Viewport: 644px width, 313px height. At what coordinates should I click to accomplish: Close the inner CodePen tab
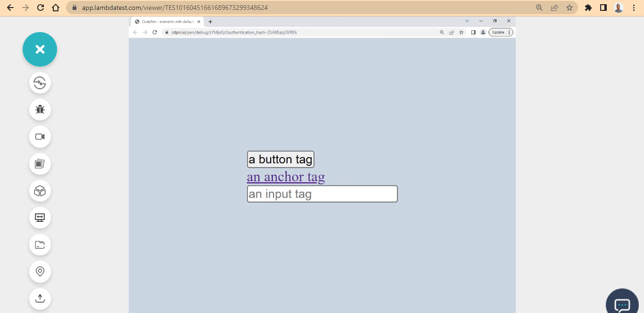(x=199, y=21)
